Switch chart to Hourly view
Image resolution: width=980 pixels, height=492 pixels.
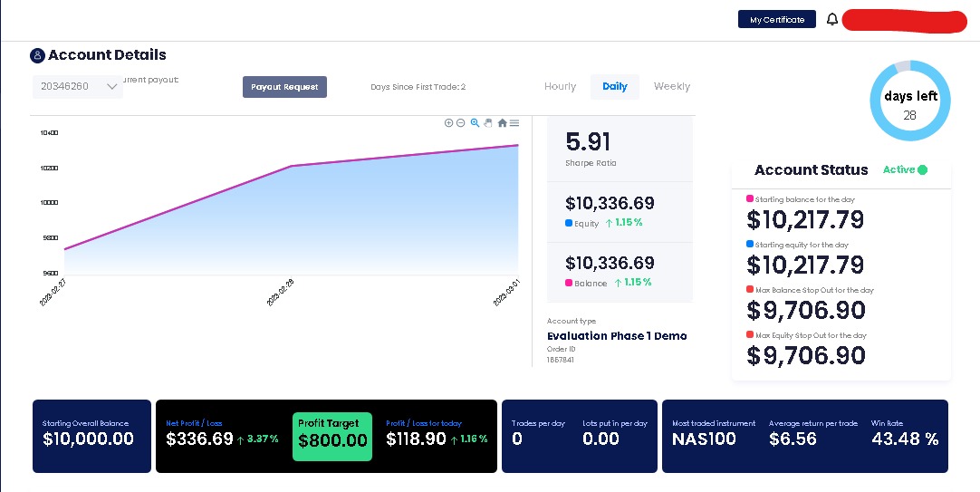tap(560, 87)
